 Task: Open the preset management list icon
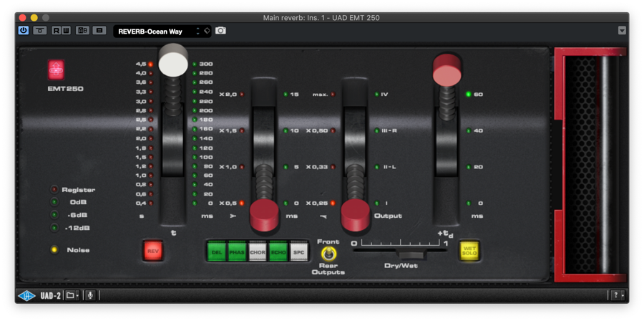click(99, 30)
